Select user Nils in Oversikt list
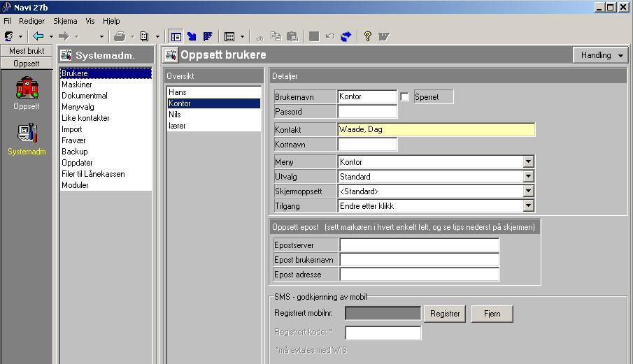Image resolution: width=633 pixels, height=364 pixels. 214,115
